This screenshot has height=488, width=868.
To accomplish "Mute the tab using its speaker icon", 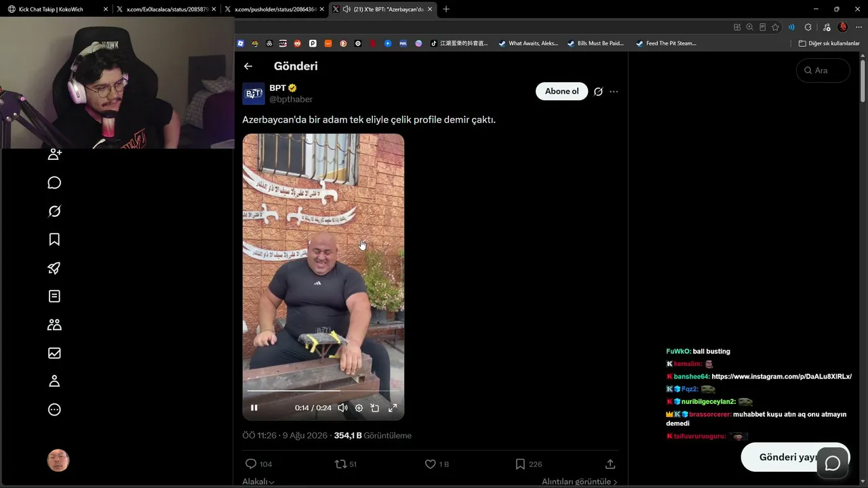I will tap(347, 9).
